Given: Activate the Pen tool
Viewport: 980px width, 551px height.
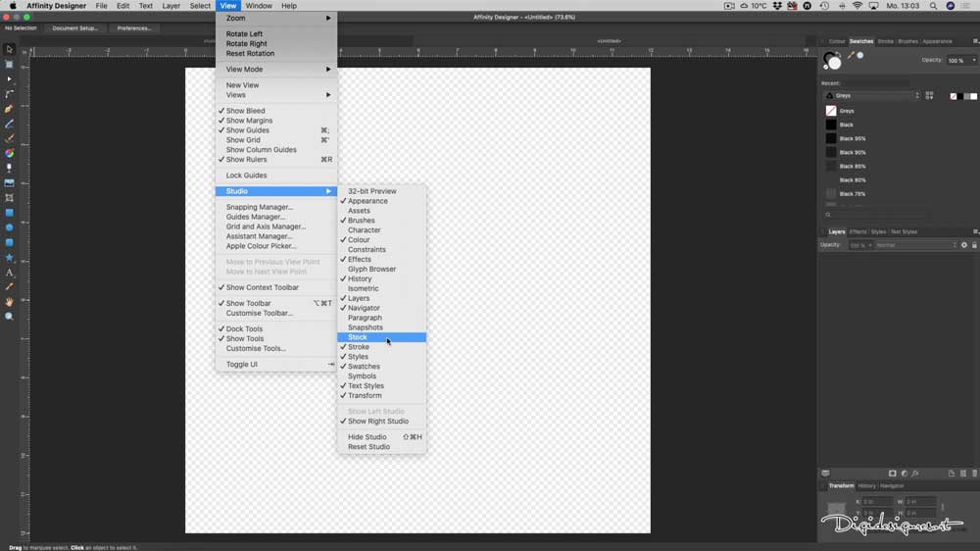Looking at the screenshot, I should pos(10,109).
